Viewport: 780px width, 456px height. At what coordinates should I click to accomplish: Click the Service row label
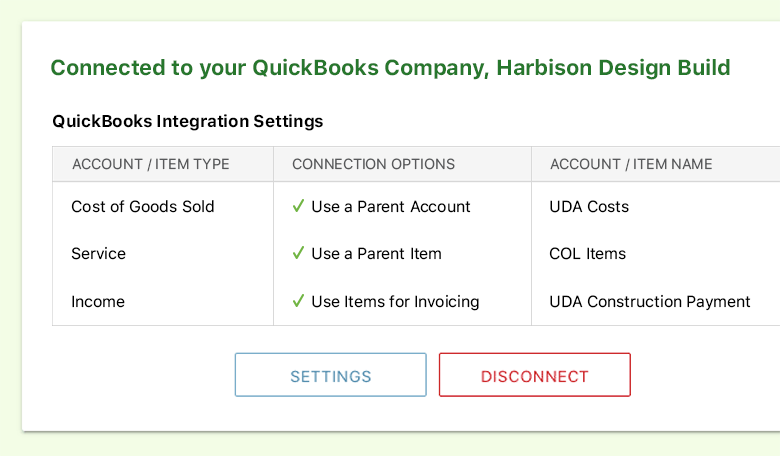click(98, 254)
